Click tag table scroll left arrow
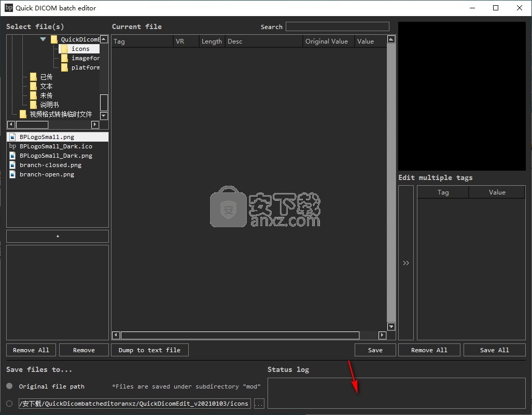The image size is (532, 415). pyautogui.click(x=116, y=335)
